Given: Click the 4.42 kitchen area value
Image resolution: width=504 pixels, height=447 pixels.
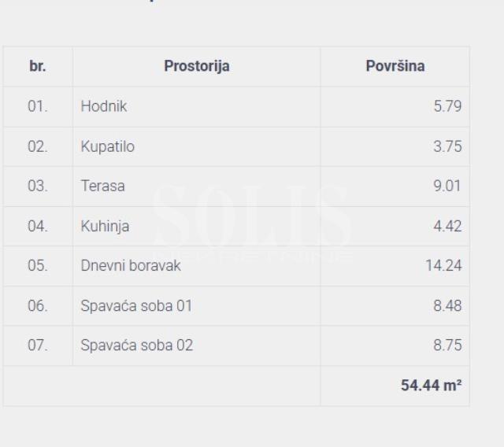Looking at the screenshot, I should pyautogui.click(x=447, y=227).
